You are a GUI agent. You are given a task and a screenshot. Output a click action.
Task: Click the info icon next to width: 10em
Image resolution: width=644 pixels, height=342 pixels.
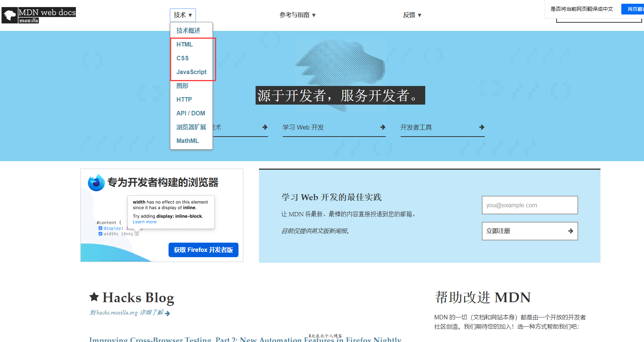137,234
